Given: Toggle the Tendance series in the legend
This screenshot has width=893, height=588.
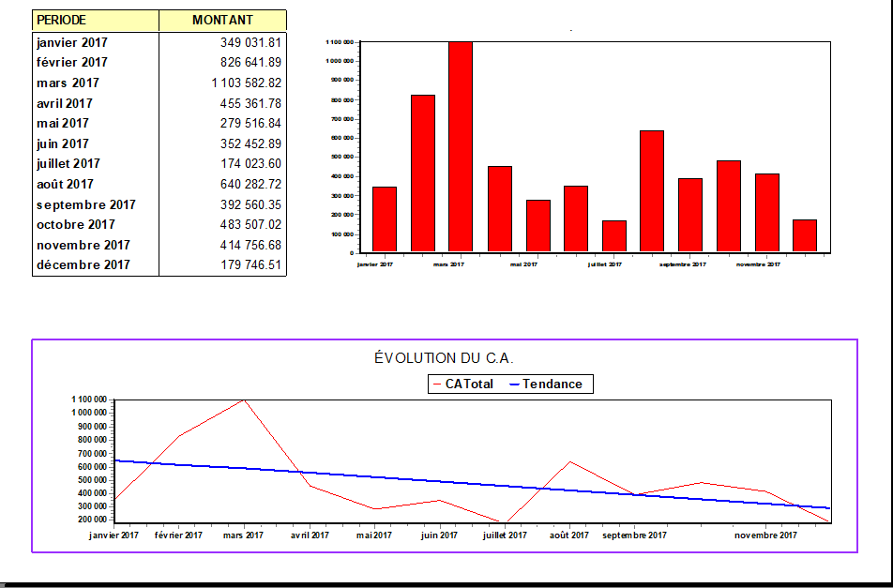Looking at the screenshot, I should pyautogui.click(x=549, y=383).
